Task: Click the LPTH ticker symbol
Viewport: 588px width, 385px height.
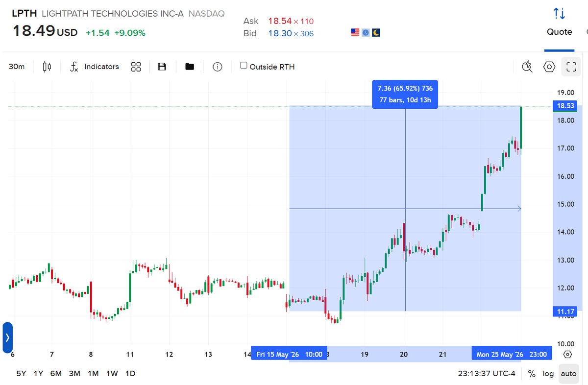Action: point(24,14)
